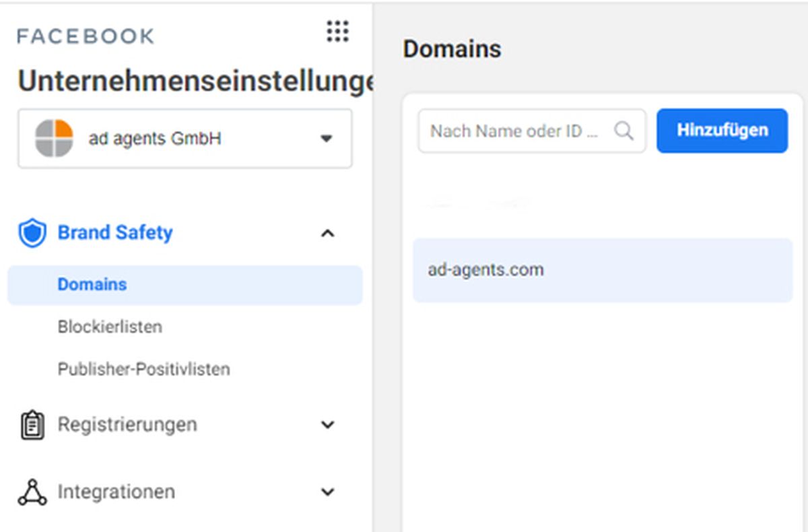Open the ad agents GmbH dropdown arrow

326,139
